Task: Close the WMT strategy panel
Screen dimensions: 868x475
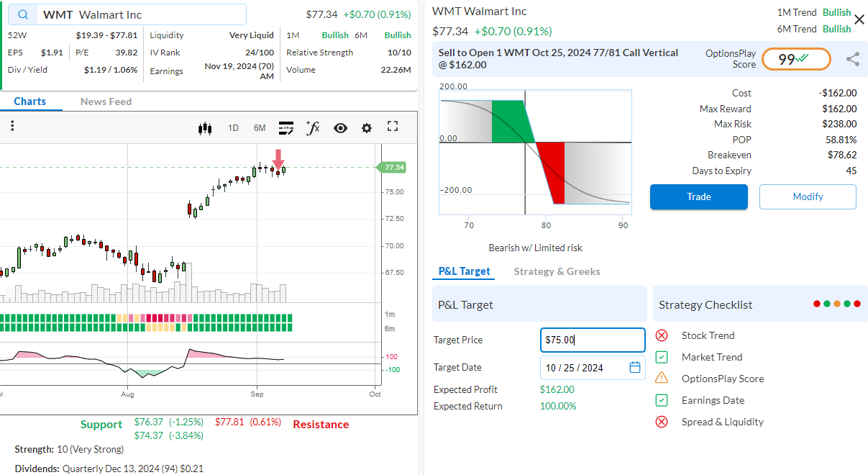Action: (859, 20)
